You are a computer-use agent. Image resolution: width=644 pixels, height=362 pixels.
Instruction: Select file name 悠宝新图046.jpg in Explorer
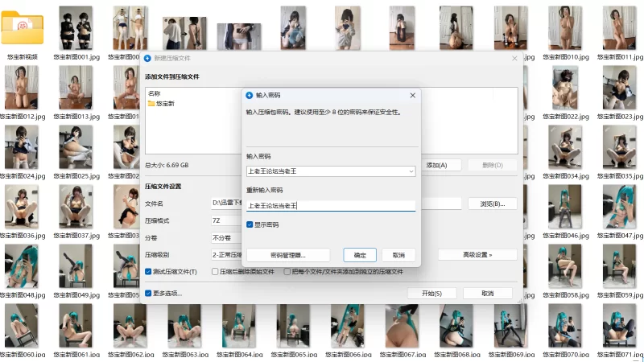pos(566,236)
